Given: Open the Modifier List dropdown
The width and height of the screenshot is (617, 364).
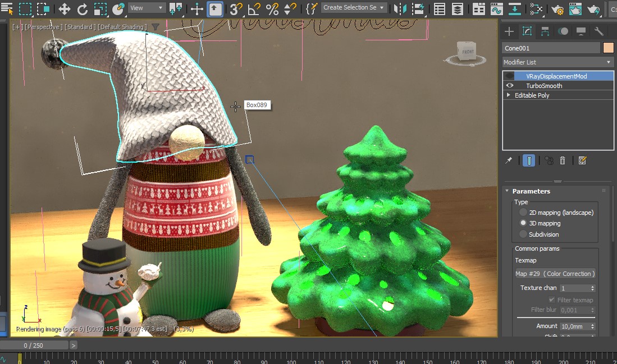Looking at the screenshot, I should [557, 62].
